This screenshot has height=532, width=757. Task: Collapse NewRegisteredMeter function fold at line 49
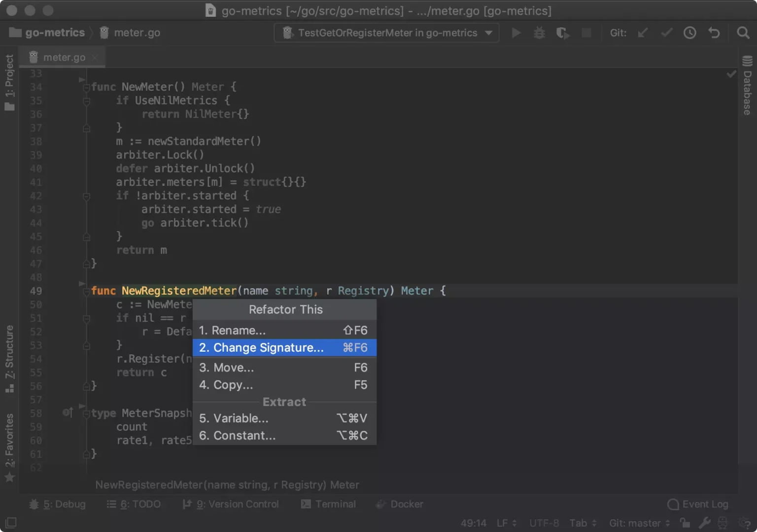pos(87,291)
